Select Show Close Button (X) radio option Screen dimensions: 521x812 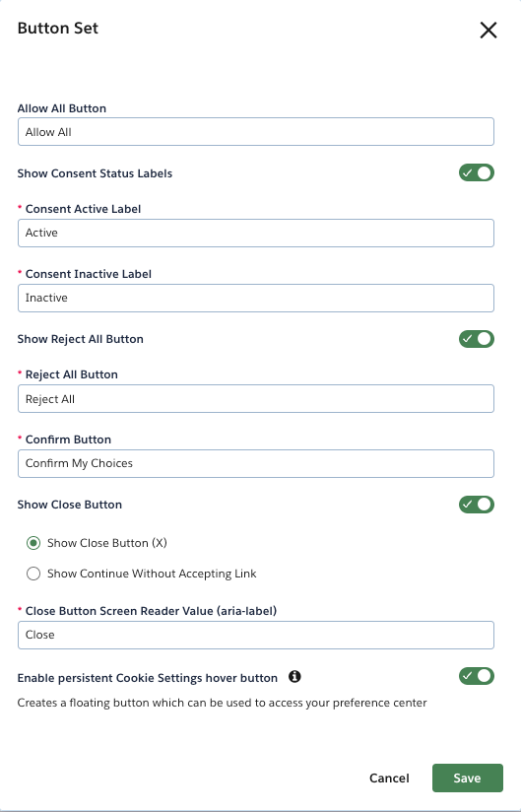click(x=33, y=543)
